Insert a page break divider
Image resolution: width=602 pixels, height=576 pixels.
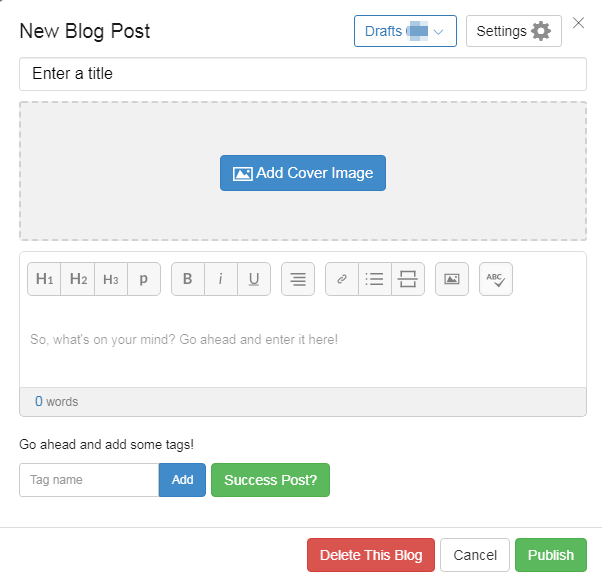(408, 279)
